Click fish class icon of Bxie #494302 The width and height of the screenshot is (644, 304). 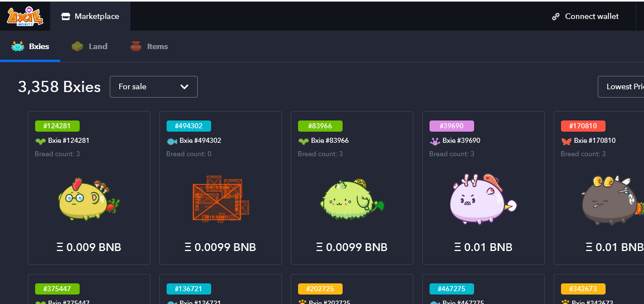coord(172,141)
